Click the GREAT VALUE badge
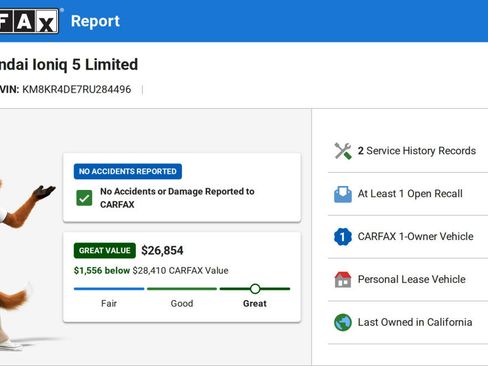The width and height of the screenshot is (488, 366). (x=105, y=250)
